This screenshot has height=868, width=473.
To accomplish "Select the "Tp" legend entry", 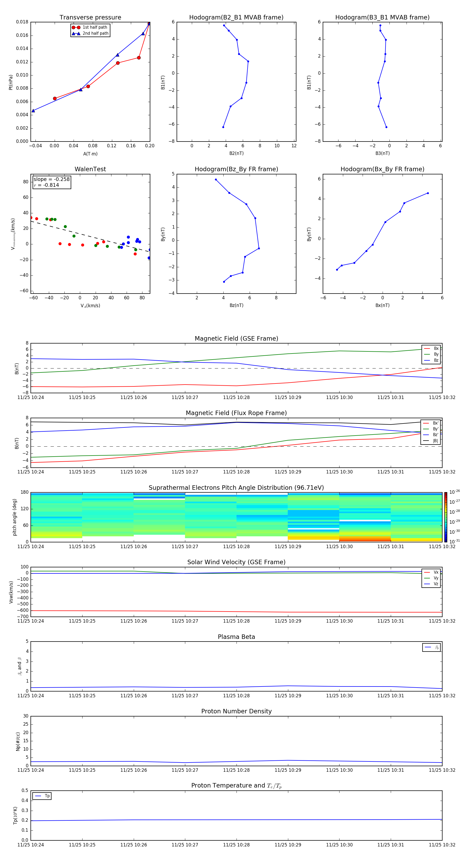I will point(42,796).
